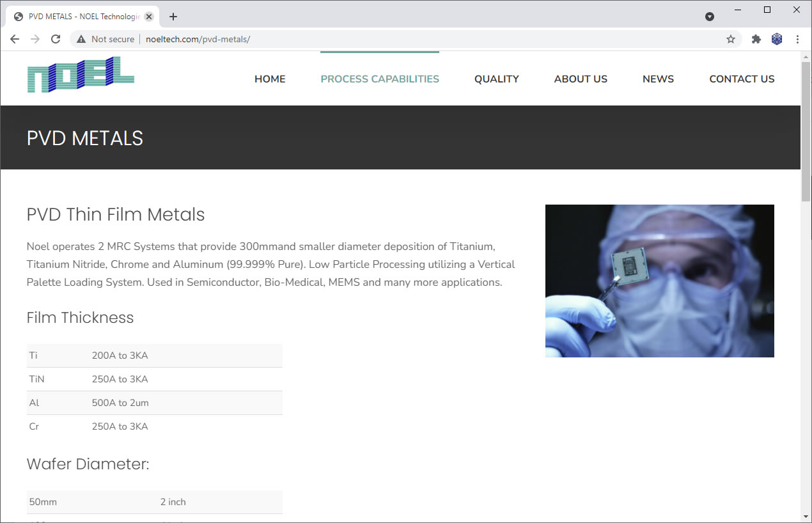The height and width of the screenshot is (523, 812).
Task: Click the browser back arrow
Action: coord(15,39)
